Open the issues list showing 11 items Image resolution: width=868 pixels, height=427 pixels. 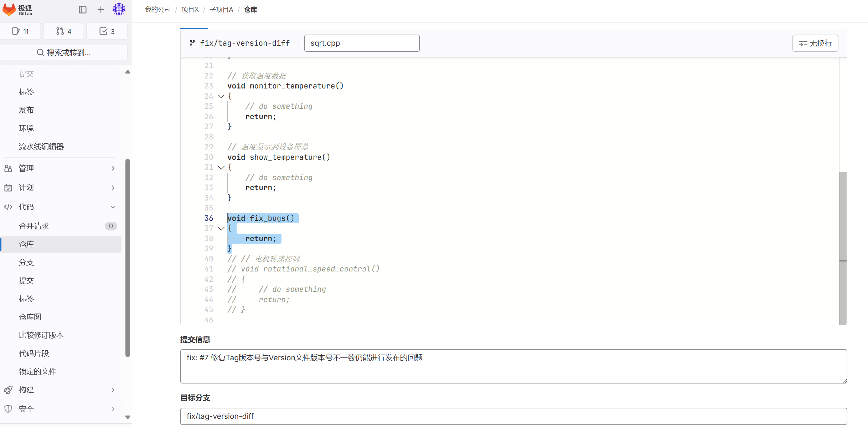[20, 31]
